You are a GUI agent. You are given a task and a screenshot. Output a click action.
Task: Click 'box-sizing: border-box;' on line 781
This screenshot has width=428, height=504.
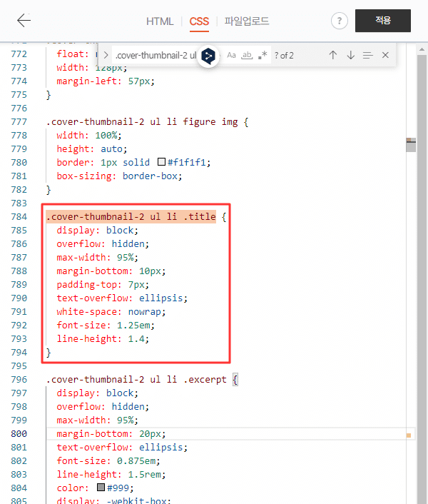[x=119, y=176]
